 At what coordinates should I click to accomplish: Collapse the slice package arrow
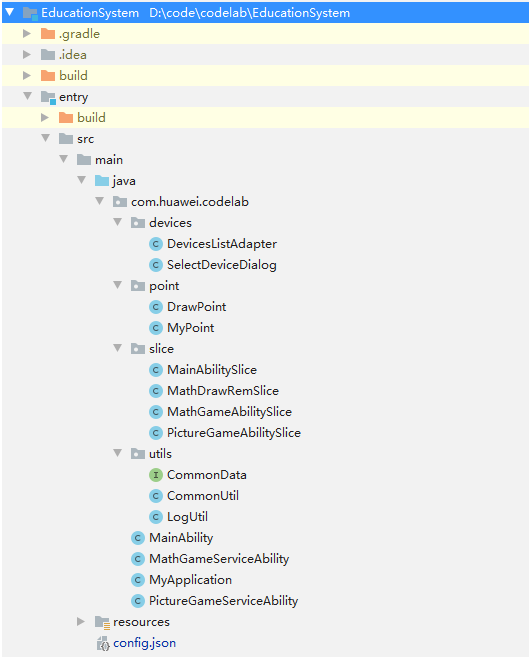[117, 348]
